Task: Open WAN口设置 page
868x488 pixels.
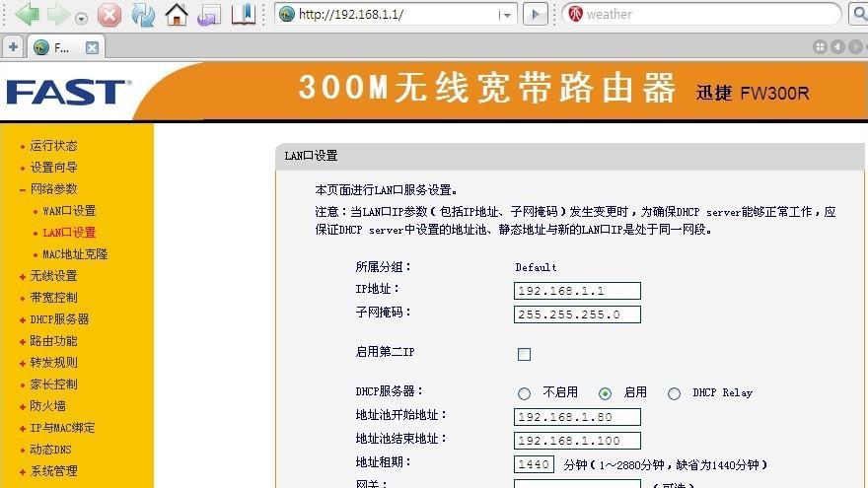Action: coord(69,211)
